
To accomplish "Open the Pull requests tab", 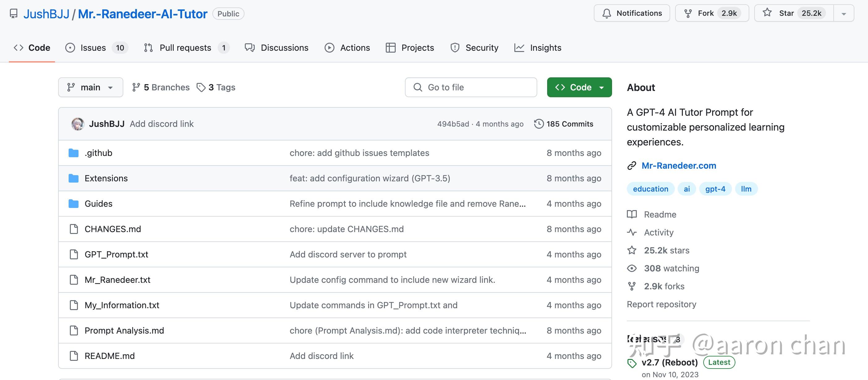I will (186, 48).
